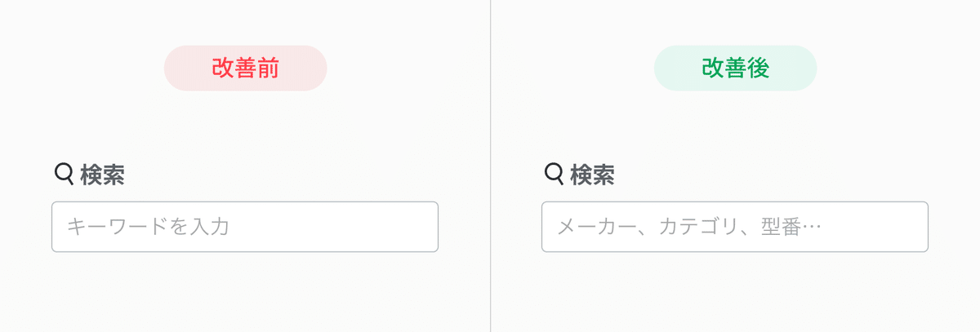This screenshot has height=332, width=980.
Task: Click the magnifier icon in the 改善後 panel
Action: [x=555, y=173]
